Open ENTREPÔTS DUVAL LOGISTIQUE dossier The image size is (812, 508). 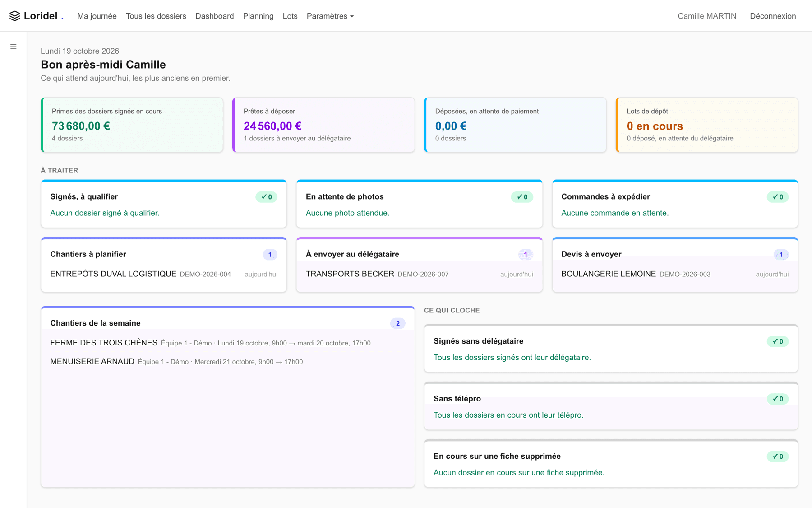coord(164,274)
